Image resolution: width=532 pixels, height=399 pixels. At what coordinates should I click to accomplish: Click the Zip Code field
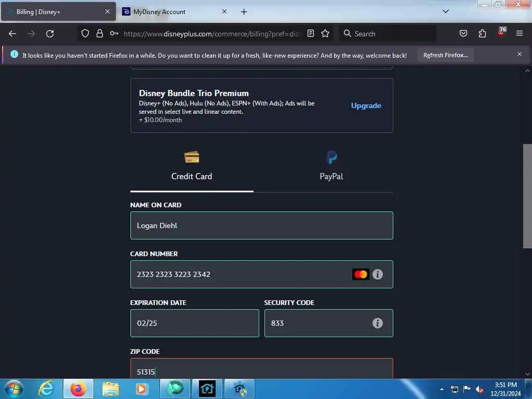point(262,368)
